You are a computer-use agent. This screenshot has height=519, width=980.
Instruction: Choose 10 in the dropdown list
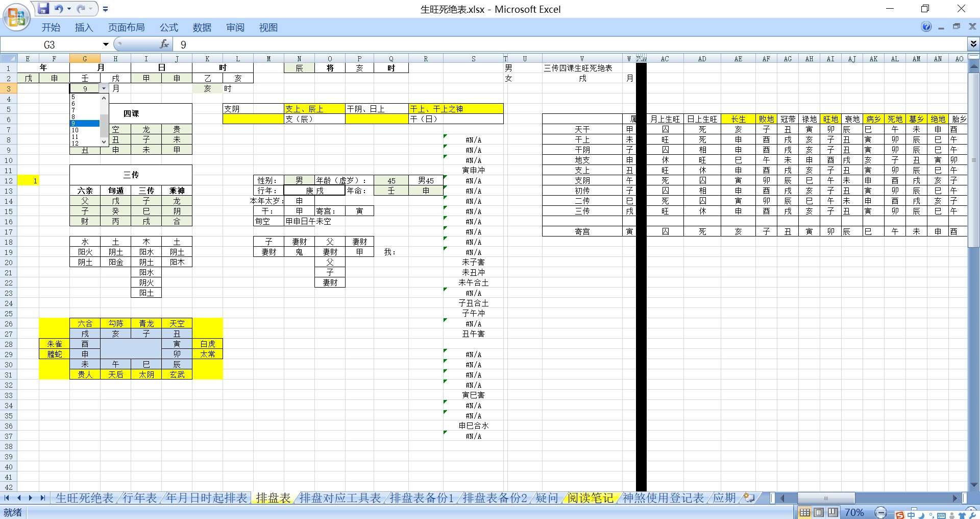pyautogui.click(x=85, y=130)
